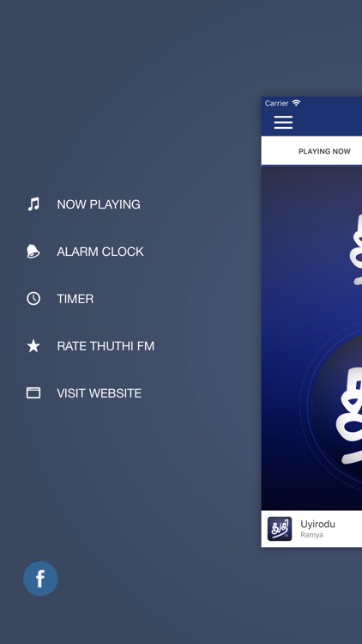Click the music note icon beside Now Playing
This screenshot has width=362, height=644.
tap(33, 204)
